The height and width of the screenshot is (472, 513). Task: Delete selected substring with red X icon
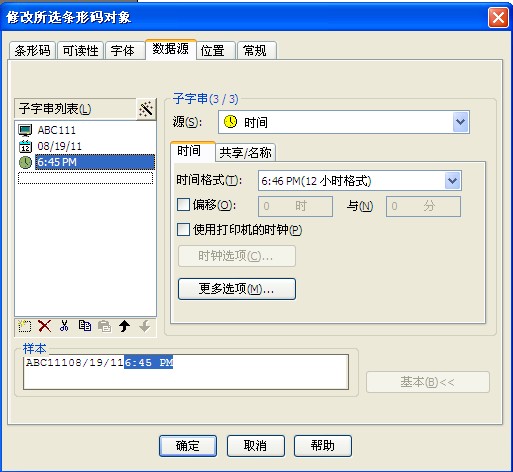coord(45,326)
